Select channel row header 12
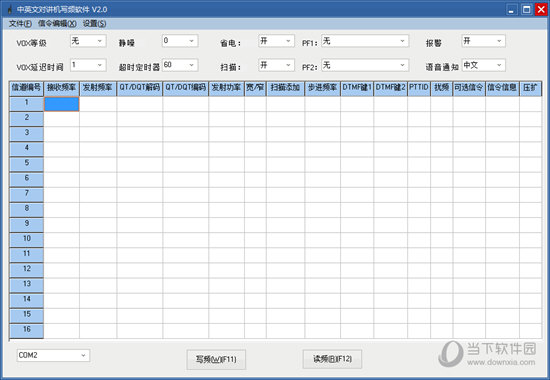Screen dimensions: 550x380 [x=26, y=270]
